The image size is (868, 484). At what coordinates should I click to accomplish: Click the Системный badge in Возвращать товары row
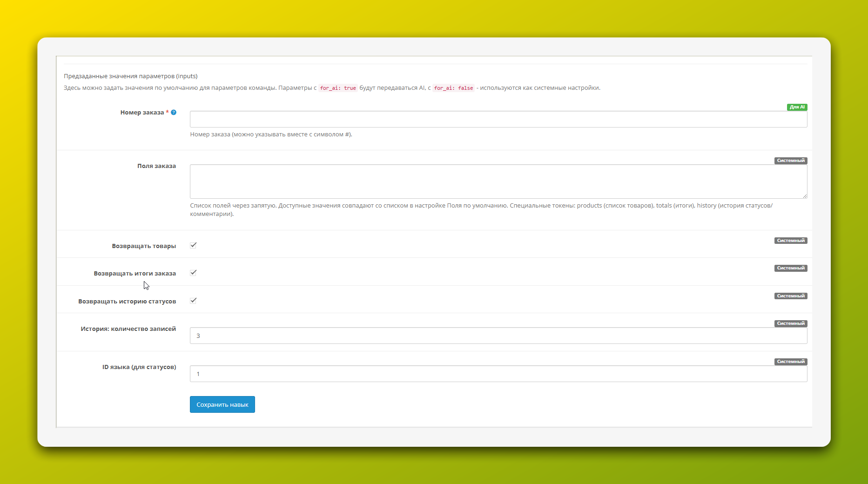point(790,241)
